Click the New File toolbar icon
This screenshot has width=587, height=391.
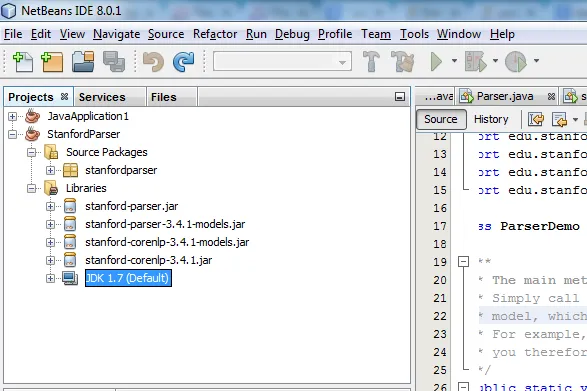tap(23, 62)
